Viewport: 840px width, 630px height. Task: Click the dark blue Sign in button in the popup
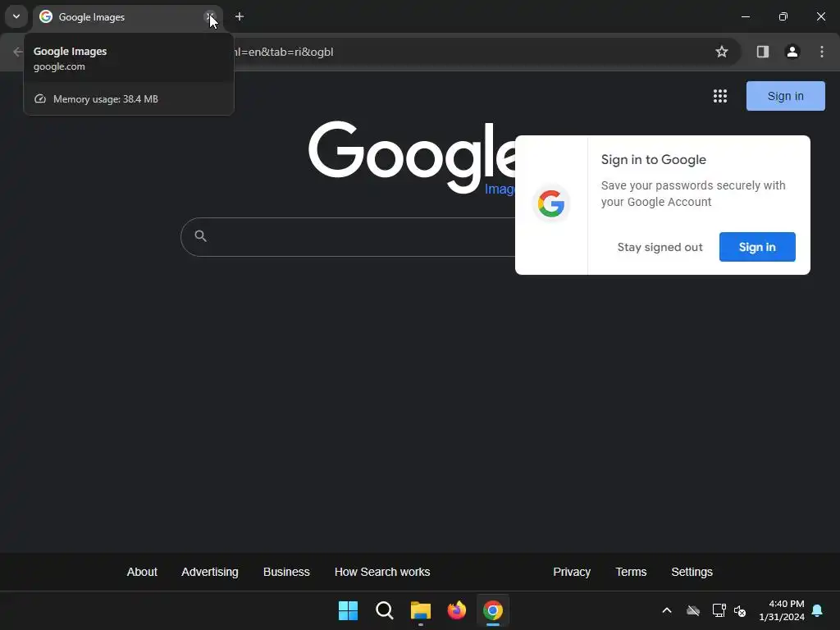coord(757,247)
